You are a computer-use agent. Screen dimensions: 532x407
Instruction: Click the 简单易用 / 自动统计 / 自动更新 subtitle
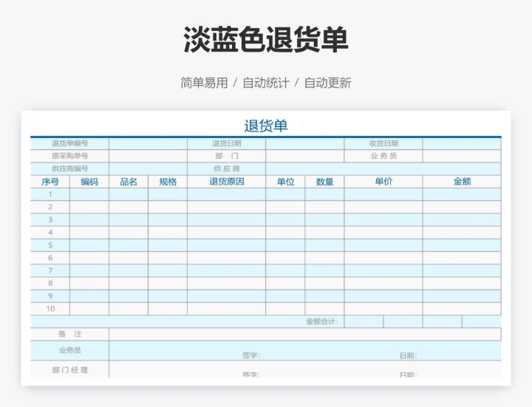(265, 83)
